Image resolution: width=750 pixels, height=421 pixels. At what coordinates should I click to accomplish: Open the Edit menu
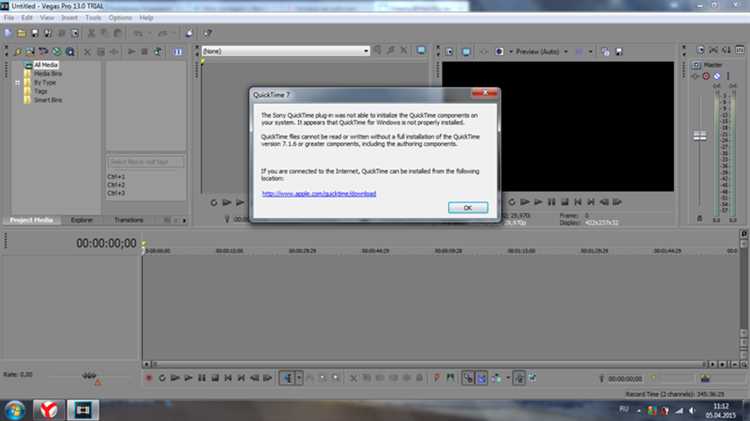(27, 18)
